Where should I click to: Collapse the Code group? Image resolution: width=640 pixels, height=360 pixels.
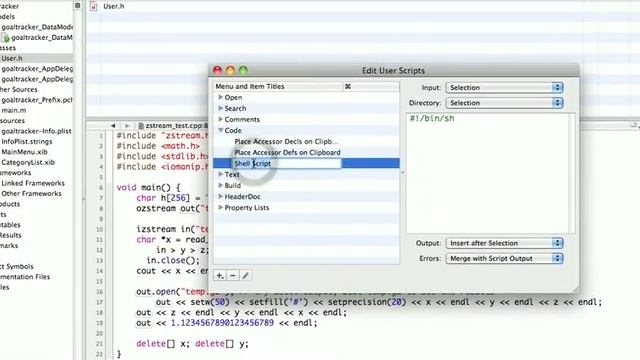click(220, 130)
